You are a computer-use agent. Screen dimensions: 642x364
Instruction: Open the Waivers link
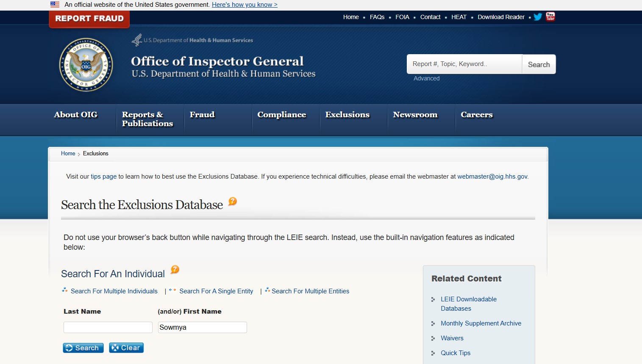[x=452, y=338]
